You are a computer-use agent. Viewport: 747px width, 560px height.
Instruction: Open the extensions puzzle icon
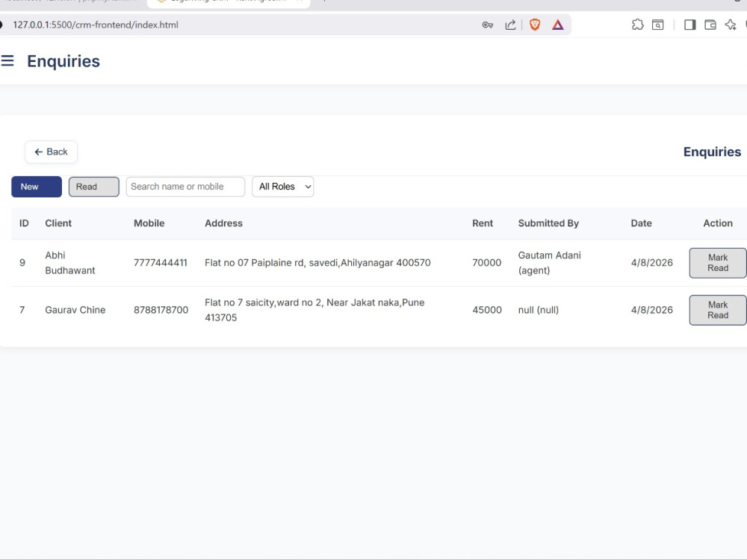[x=637, y=25]
